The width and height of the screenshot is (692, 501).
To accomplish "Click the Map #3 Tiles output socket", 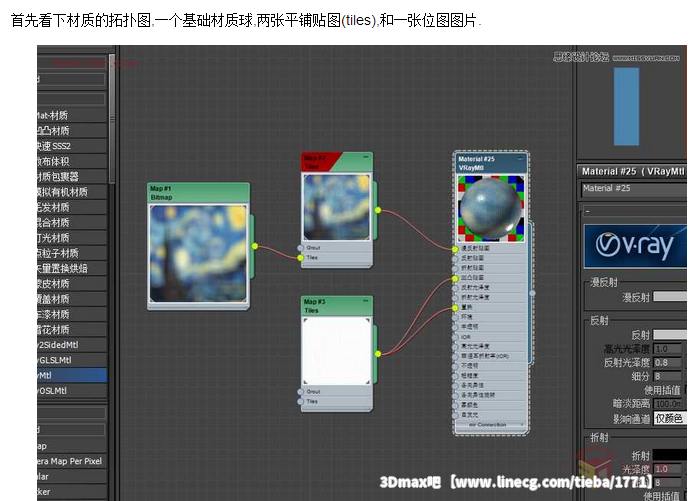I will tap(378, 354).
